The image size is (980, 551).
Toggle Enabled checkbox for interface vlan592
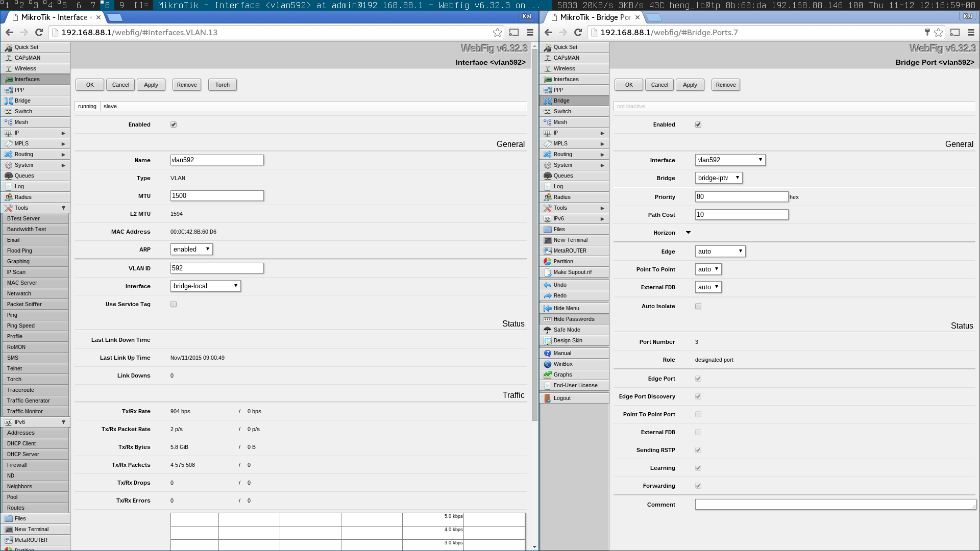(174, 124)
